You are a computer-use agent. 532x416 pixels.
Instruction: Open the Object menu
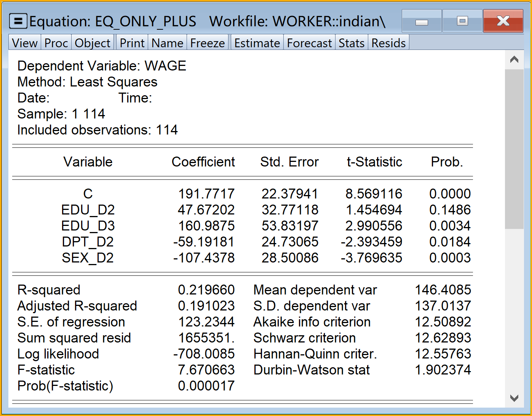click(93, 43)
